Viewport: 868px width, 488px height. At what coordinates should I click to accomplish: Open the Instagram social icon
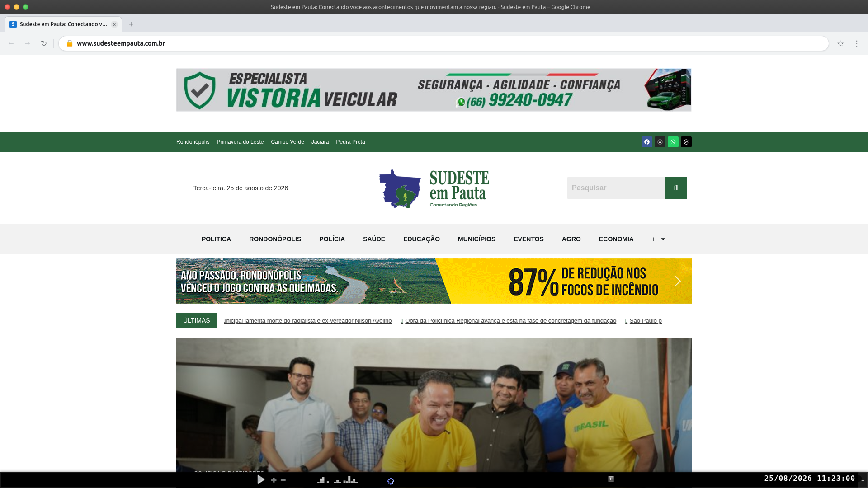(660, 142)
